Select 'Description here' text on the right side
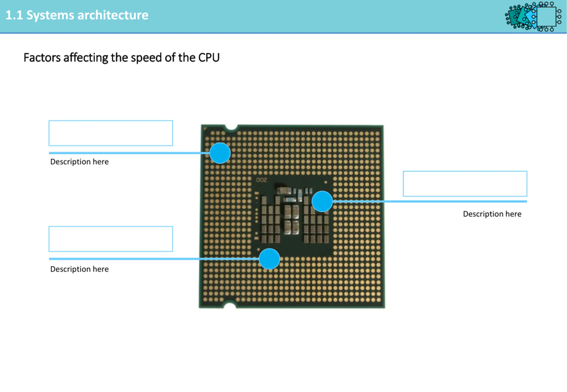 [x=492, y=214]
